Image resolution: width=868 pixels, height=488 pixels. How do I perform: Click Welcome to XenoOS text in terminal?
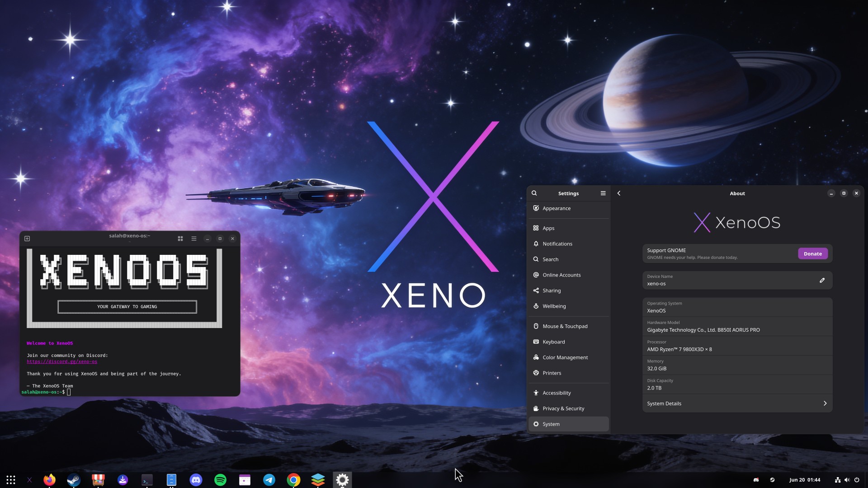click(x=50, y=343)
